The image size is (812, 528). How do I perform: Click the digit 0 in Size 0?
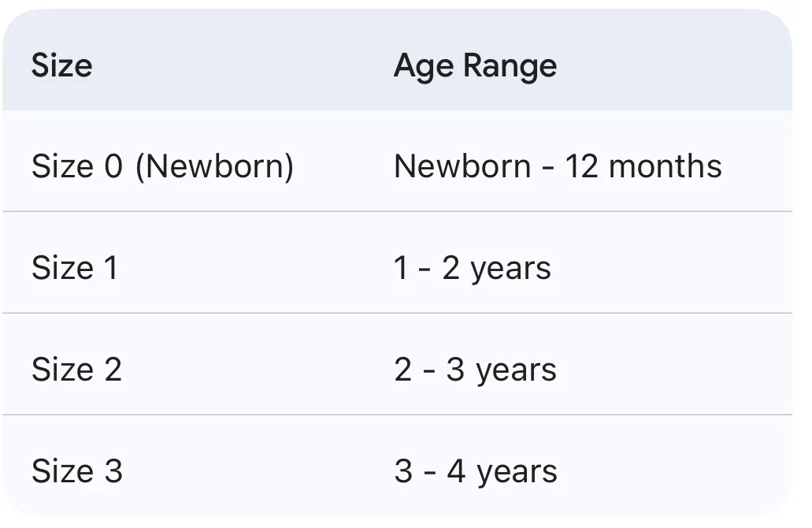point(113,167)
